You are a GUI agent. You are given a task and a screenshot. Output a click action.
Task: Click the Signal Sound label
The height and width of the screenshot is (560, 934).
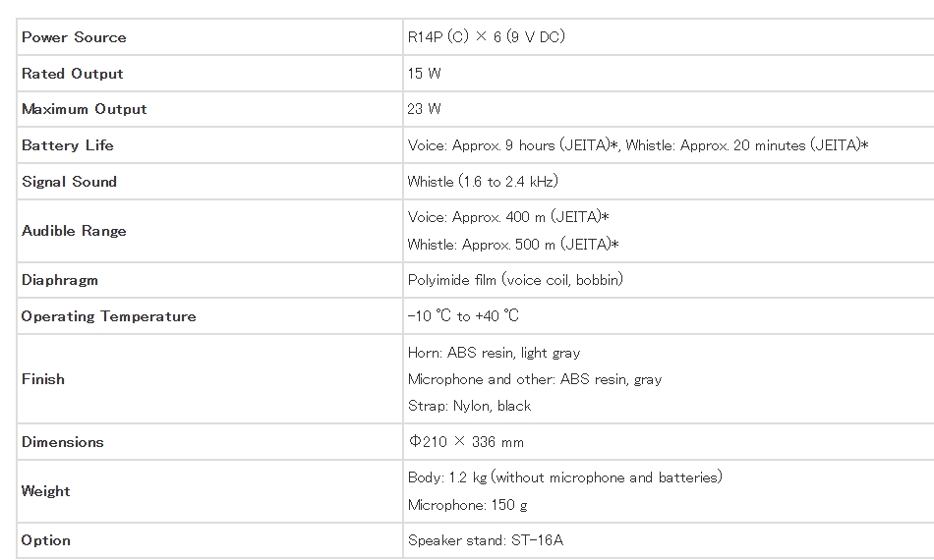[69, 182]
